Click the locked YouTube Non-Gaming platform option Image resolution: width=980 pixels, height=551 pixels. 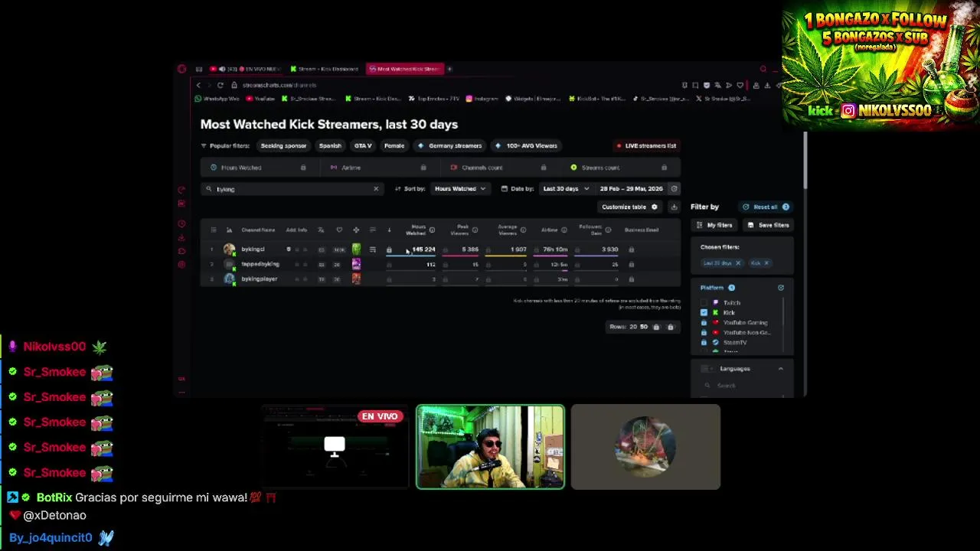[737, 333]
